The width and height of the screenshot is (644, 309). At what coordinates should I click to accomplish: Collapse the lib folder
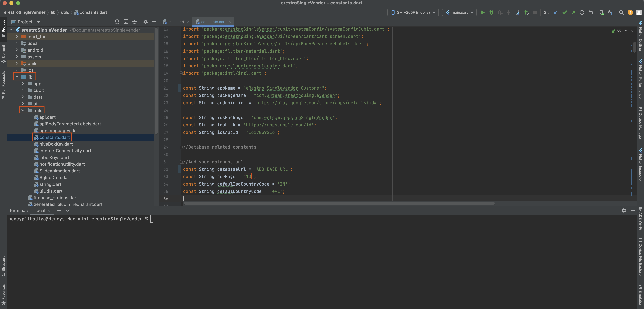[x=17, y=77]
